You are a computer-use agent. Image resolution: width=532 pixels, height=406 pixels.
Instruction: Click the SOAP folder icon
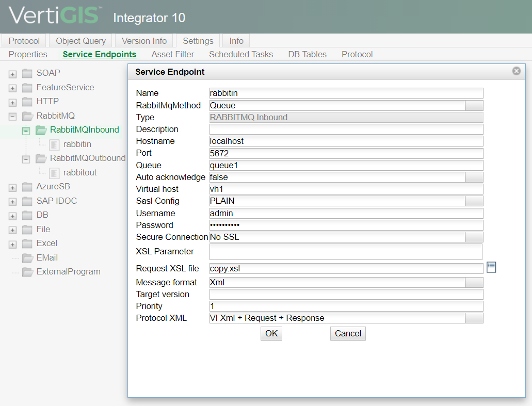coord(27,73)
